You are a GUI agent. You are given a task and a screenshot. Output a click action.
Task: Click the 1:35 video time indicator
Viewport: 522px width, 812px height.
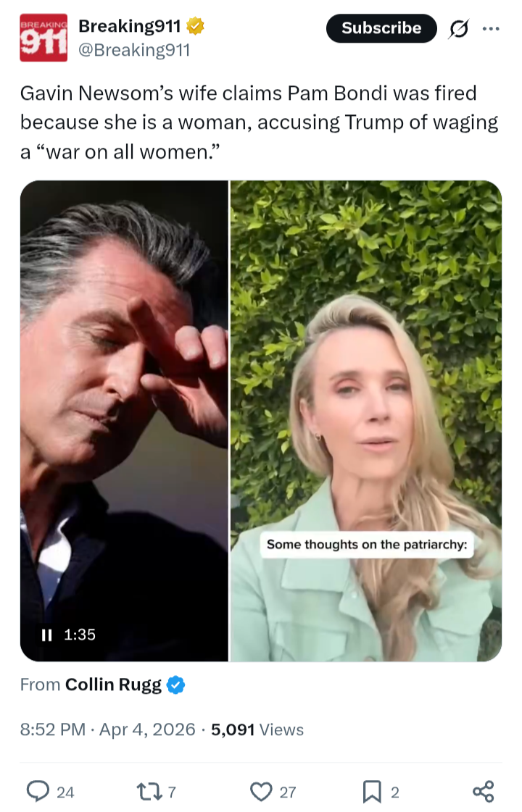80,635
